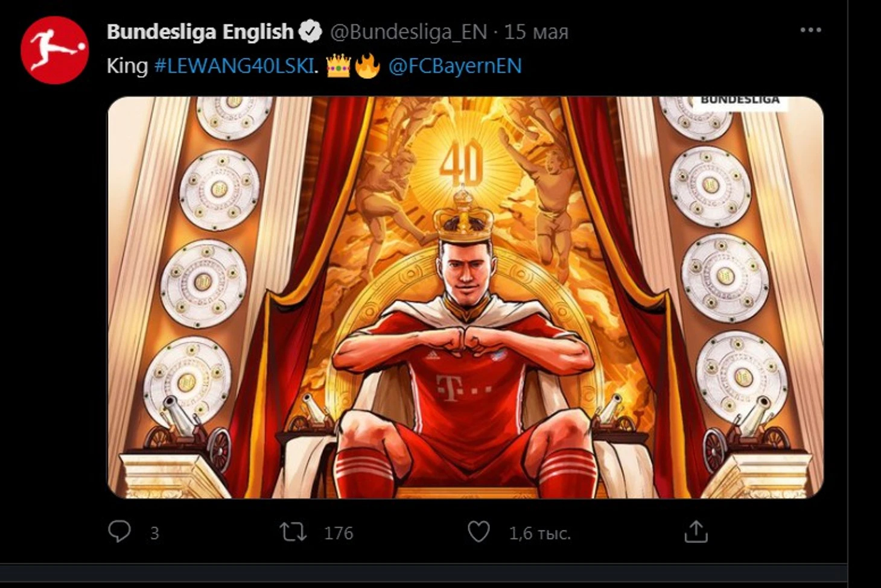881x588 pixels.
Task: Click the fire emoji in the tweet
Action: [367, 65]
